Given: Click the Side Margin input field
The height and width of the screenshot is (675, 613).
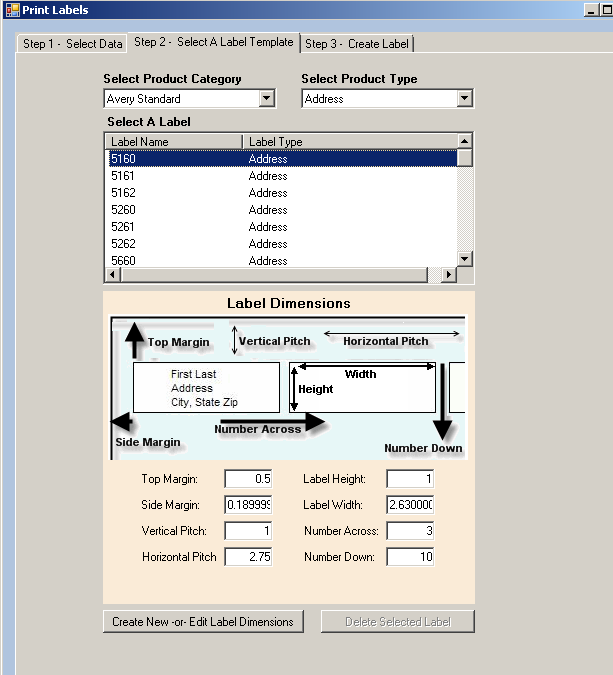Looking at the screenshot, I should click(248, 505).
